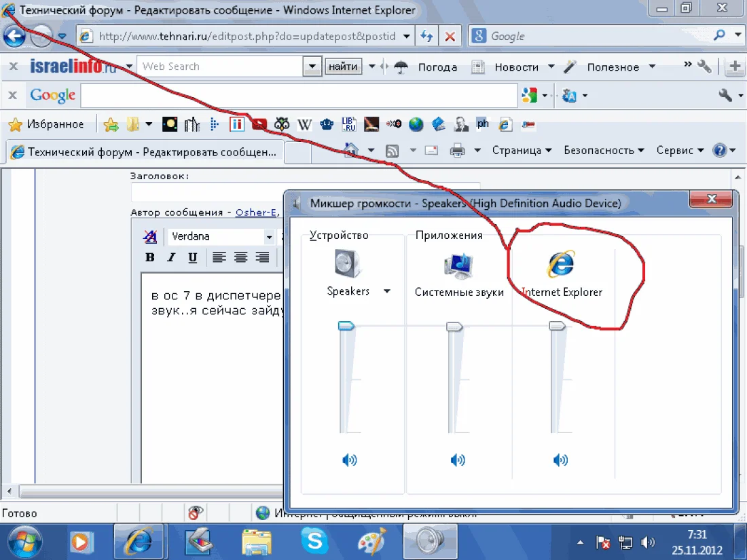Open the israelinfo logo dropdown arrow

(x=129, y=67)
